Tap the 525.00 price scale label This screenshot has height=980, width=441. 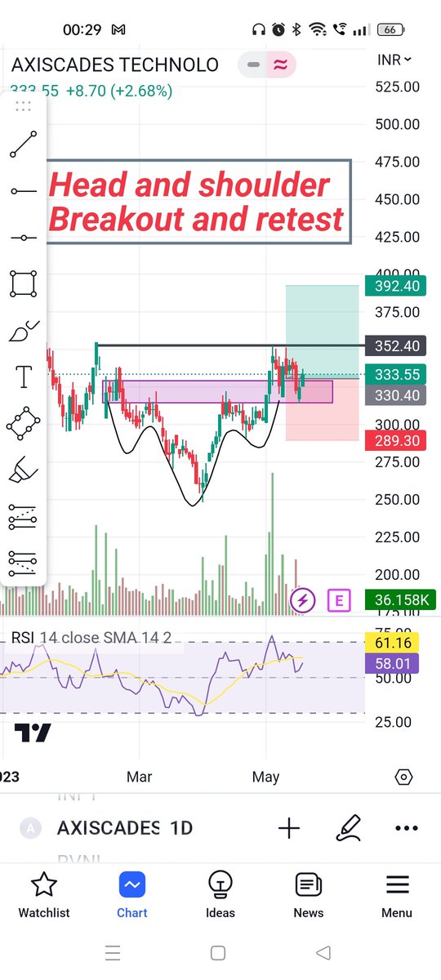397,87
